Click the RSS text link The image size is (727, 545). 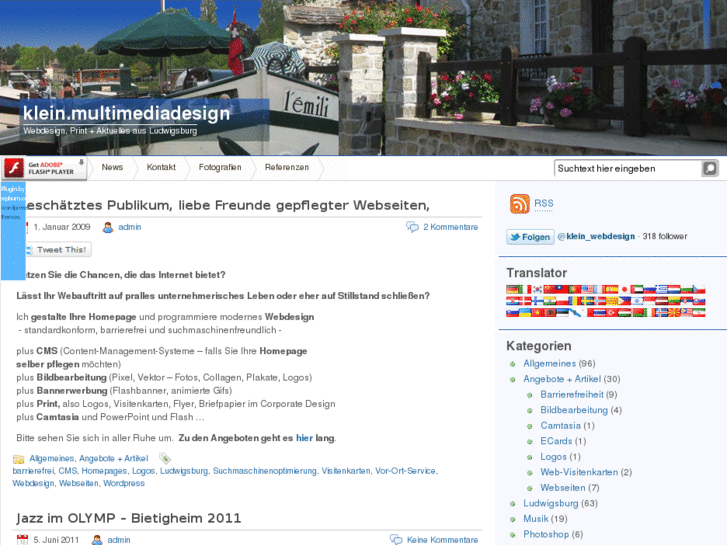coord(543,204)
